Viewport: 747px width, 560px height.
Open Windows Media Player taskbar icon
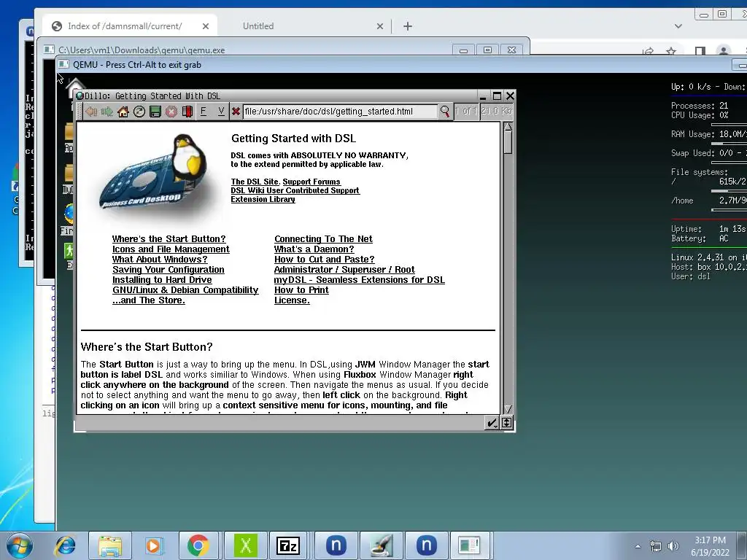[153, 545]
